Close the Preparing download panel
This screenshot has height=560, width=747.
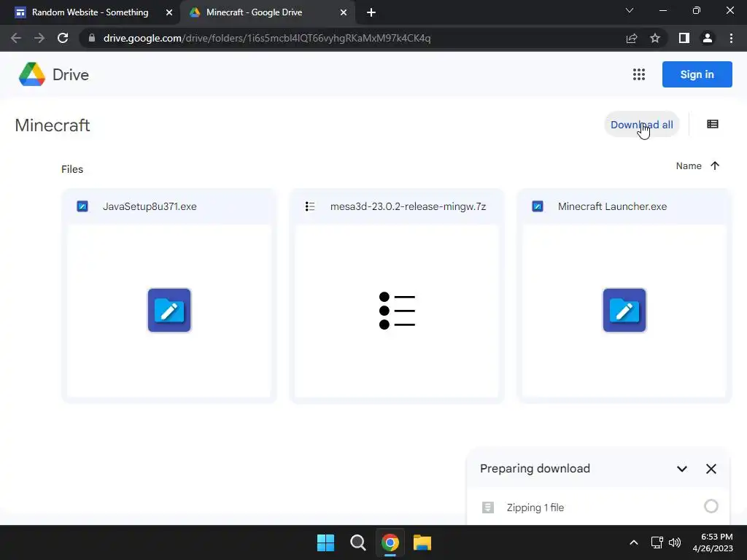(711, 469)
